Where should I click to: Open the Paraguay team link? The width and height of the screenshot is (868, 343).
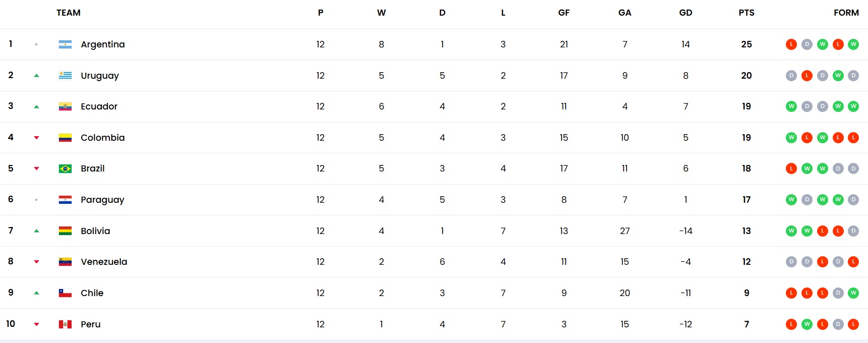coord(102,200)
